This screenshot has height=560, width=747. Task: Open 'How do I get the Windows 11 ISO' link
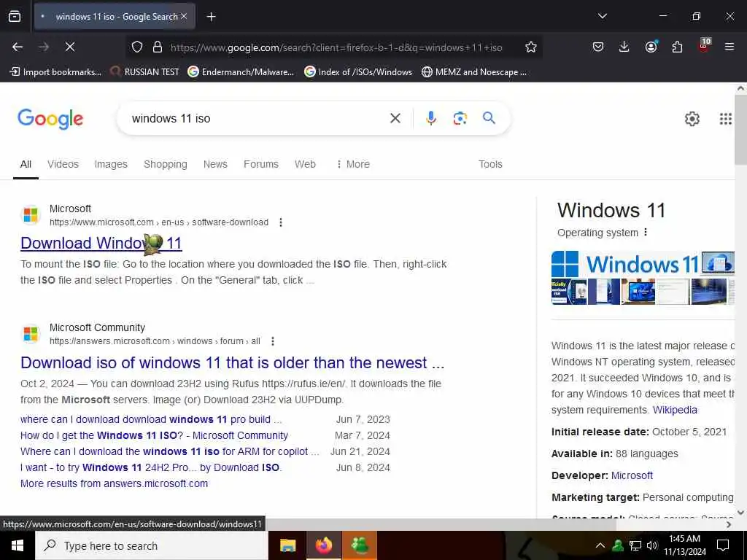tap(155, 436)
